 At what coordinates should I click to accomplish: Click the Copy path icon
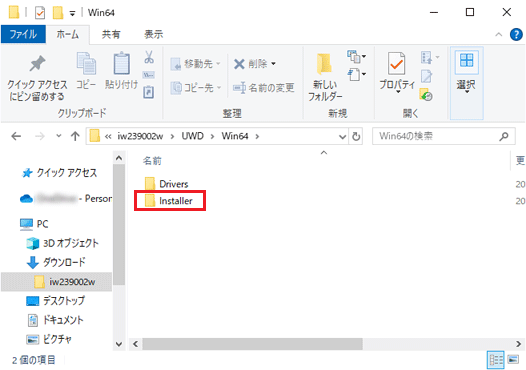149,75
